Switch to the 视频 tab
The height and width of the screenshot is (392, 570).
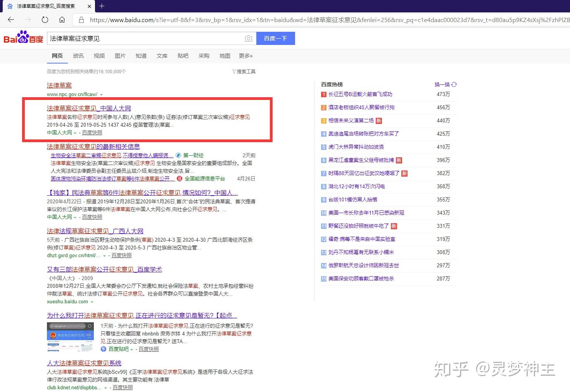[99, 56]
